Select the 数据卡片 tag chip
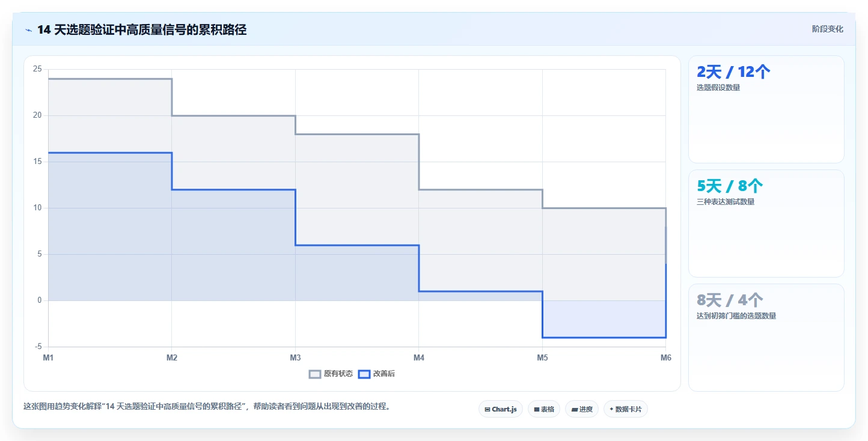This screenshot has height=441, width=868. (626, 409)
